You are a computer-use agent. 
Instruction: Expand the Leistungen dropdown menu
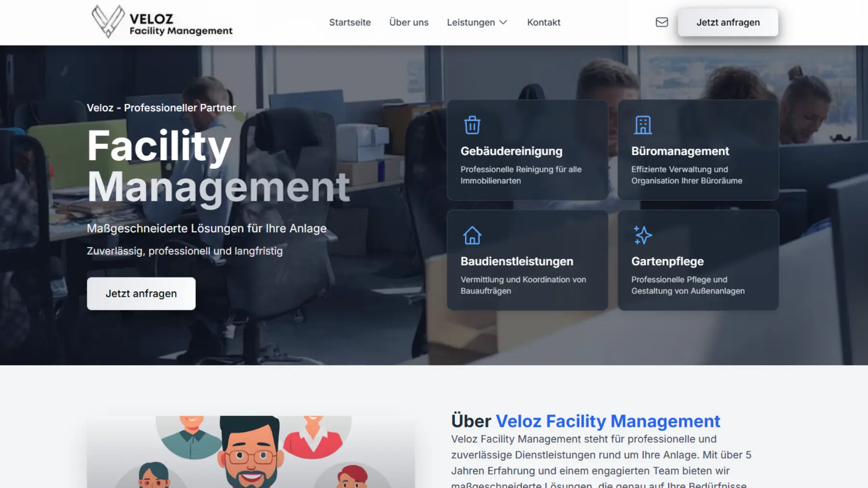[471, 22]
